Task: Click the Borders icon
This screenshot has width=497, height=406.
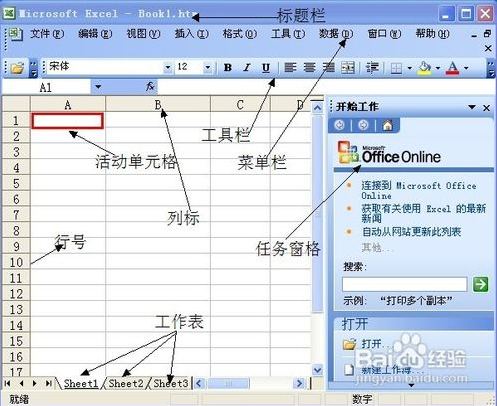Action: pos(396,68)
